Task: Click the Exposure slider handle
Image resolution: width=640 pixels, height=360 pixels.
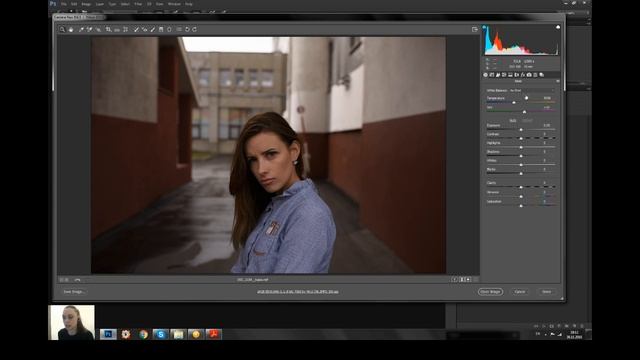Action: [521, 130]
